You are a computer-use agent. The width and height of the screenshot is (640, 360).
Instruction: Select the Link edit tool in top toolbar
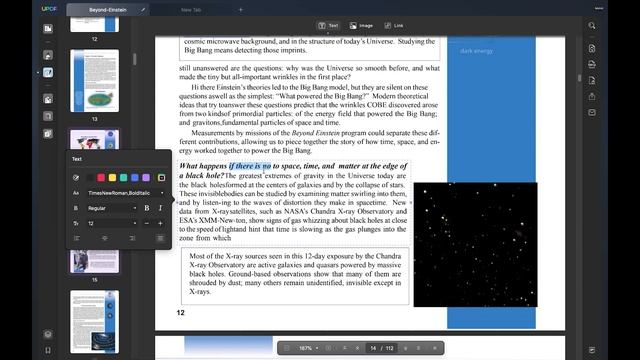click(x=394, y=26)
